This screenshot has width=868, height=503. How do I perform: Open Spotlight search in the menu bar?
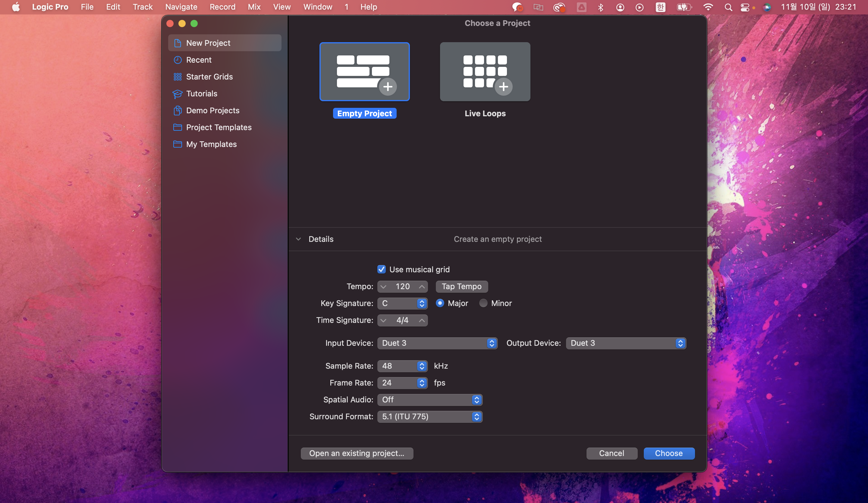click(728, 7)
